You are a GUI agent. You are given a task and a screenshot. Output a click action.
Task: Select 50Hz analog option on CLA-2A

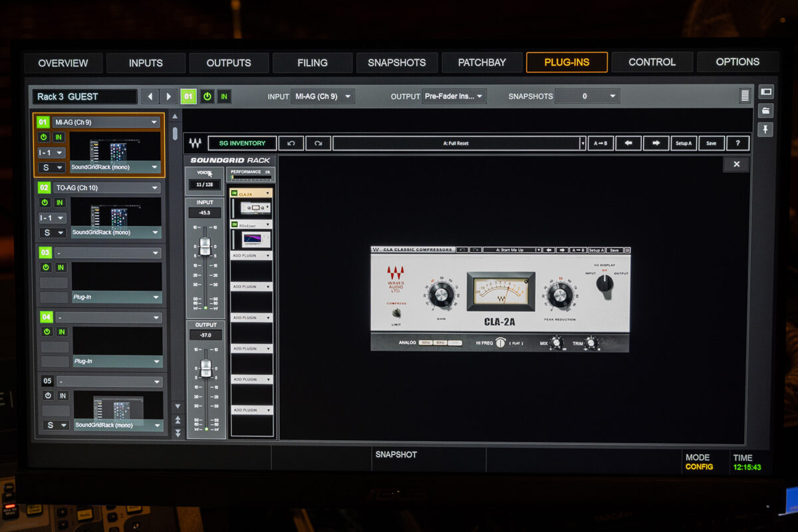point(426,342)
